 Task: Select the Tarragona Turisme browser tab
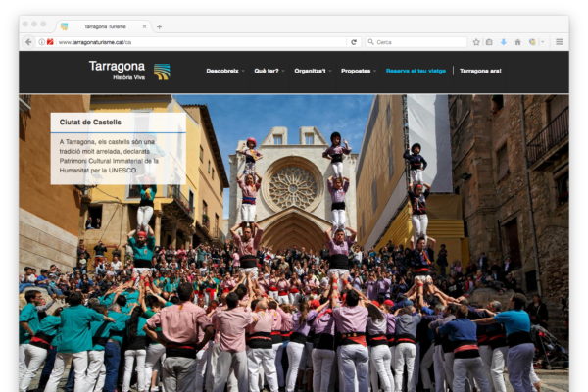pos(105,26)
